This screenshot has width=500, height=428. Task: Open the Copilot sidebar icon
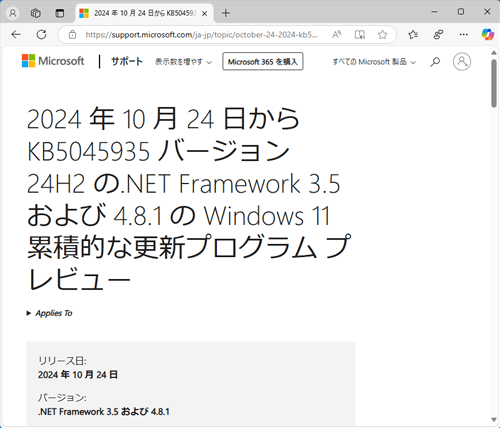click(x=488, y=34)
